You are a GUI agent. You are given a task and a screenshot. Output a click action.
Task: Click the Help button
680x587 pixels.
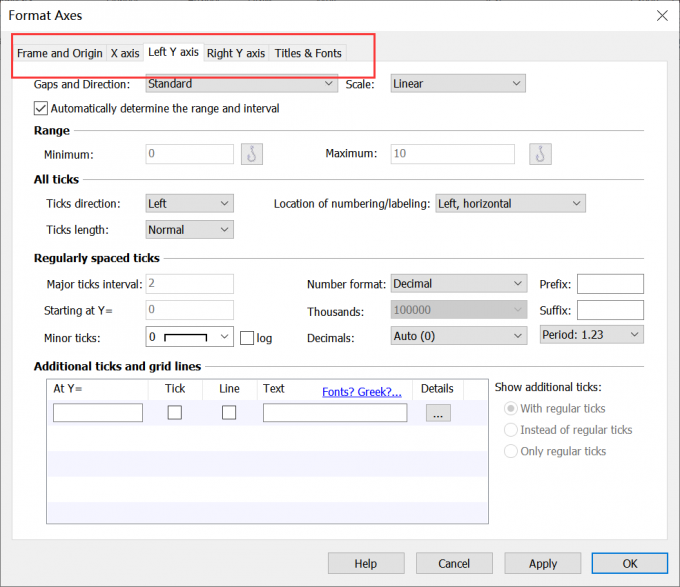[x=366, y=563]
